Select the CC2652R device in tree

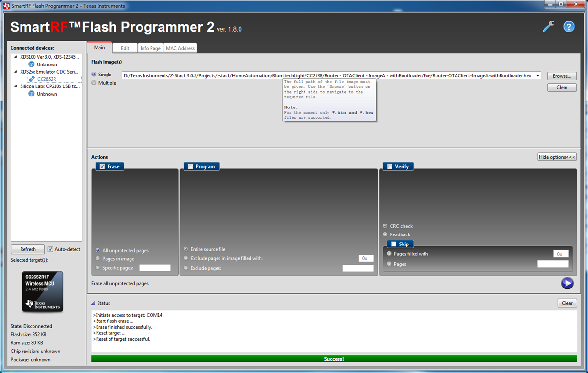[x=46, y=79]
